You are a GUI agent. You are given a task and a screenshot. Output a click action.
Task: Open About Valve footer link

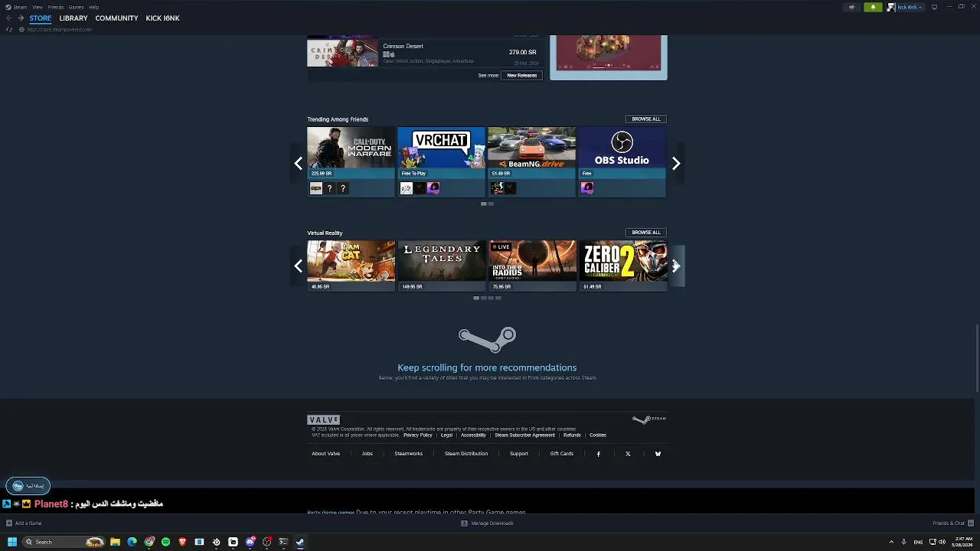point(325,454)
